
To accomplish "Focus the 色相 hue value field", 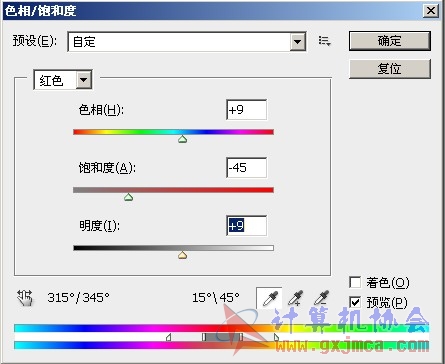I will (x=246, y=110).
